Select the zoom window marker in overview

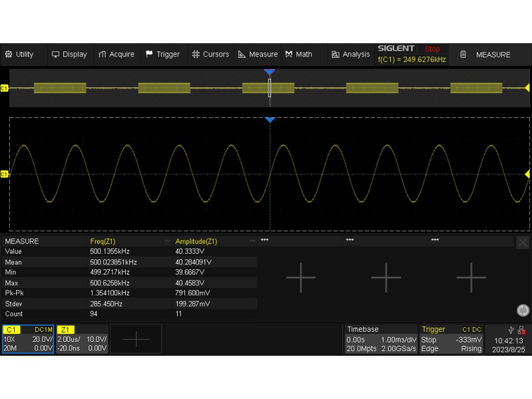click(x=269, y=88)
